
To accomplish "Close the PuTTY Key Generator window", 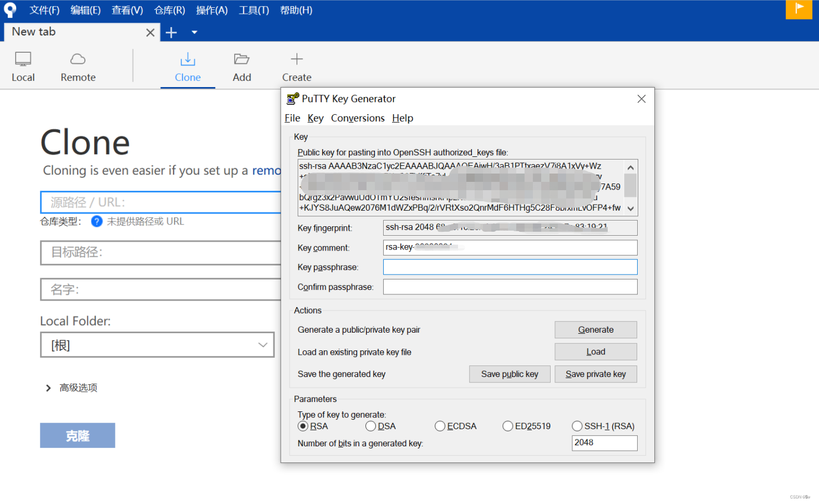I will [x=642, y=99].
